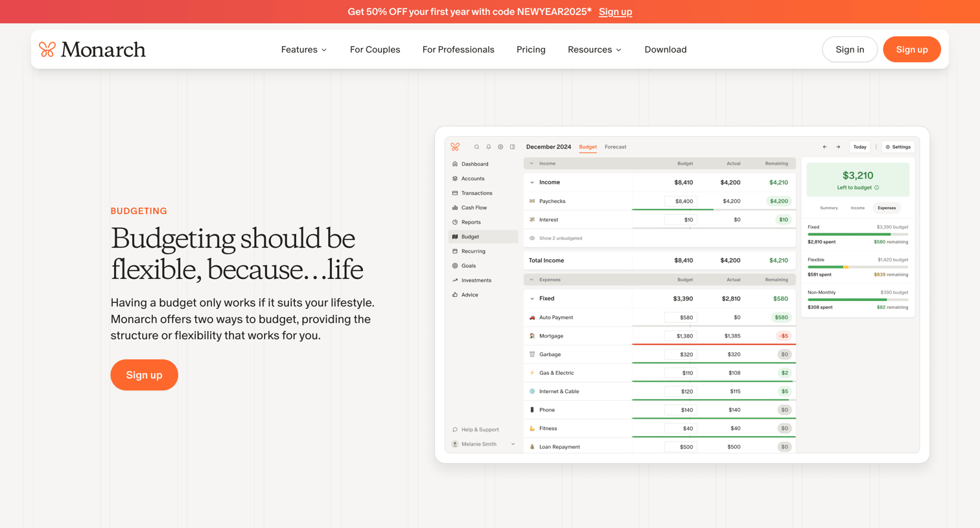
Task: Click the Sign up button in the header
Action: click(912, 49)
